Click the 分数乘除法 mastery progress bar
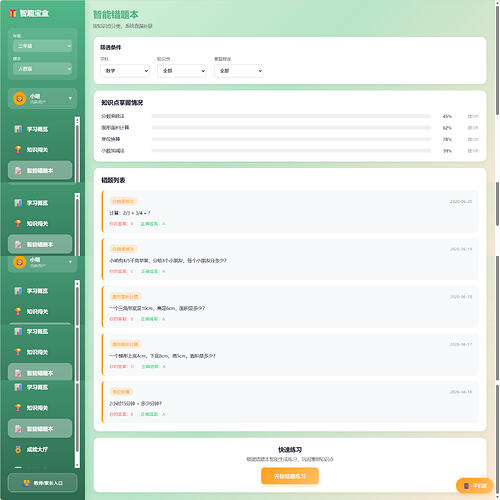Screen dimensions: 500x500 (291, 116)
